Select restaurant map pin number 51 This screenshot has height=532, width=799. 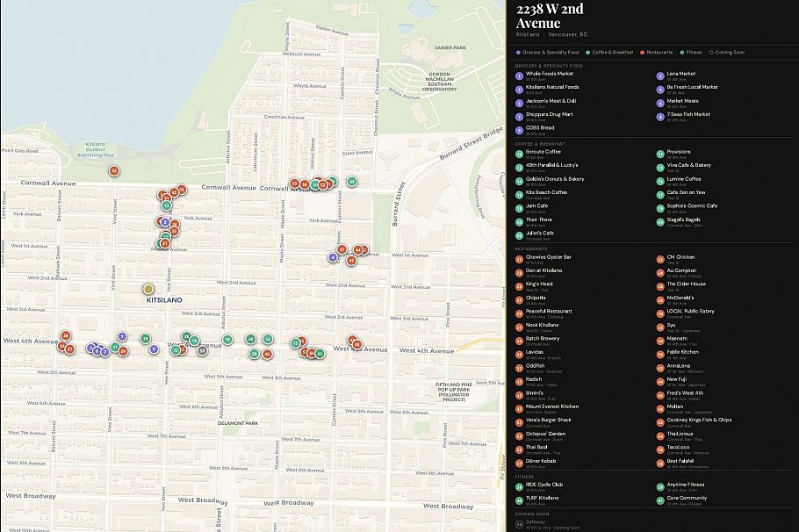click(113, 170)
